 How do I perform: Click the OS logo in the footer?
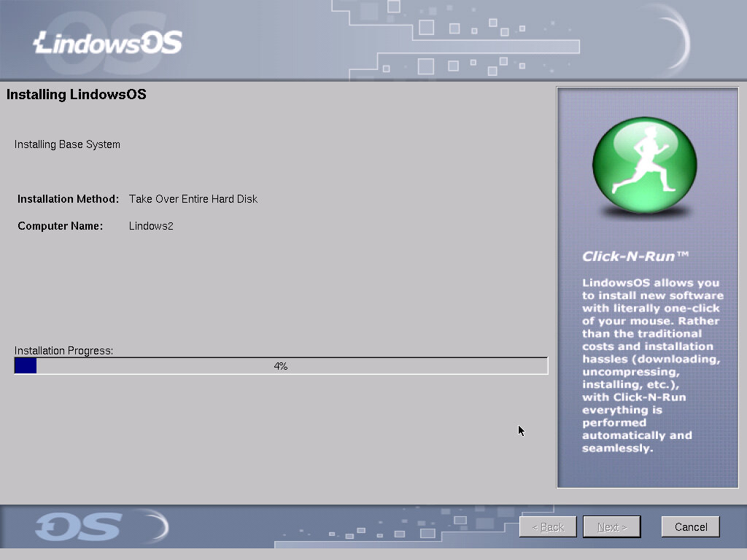79,527
